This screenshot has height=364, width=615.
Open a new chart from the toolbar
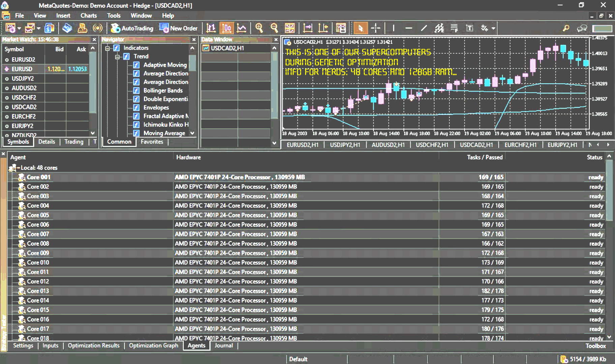(x=10, y=28)
